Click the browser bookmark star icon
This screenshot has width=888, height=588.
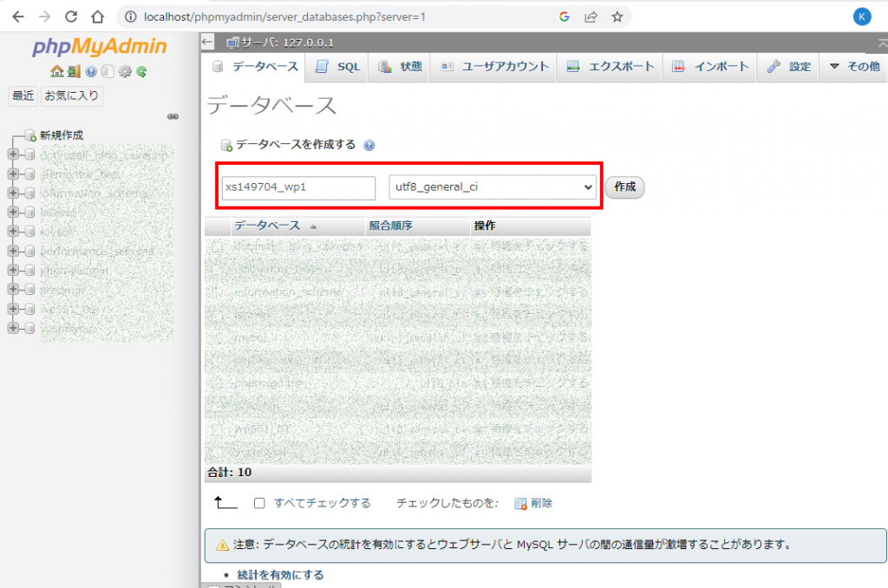[x=617, y=16]
